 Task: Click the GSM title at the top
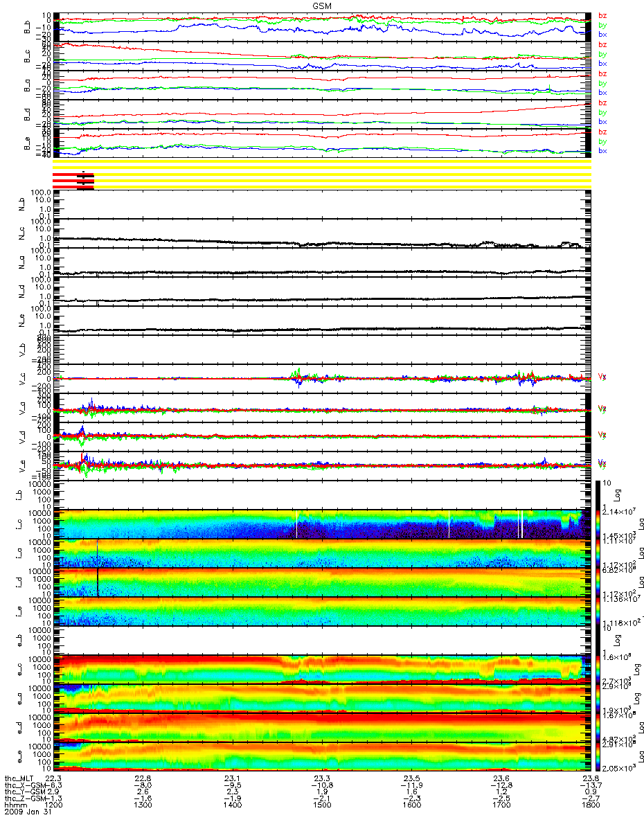[x=321, y=5]
